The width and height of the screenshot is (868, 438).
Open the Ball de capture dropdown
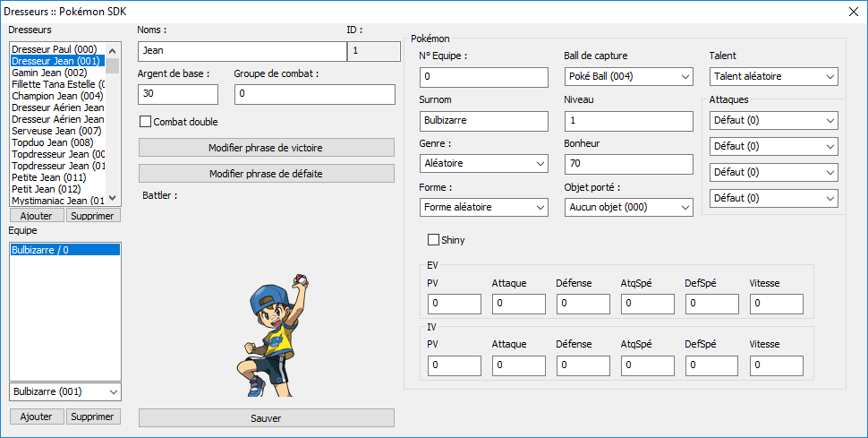click(629, 76)
